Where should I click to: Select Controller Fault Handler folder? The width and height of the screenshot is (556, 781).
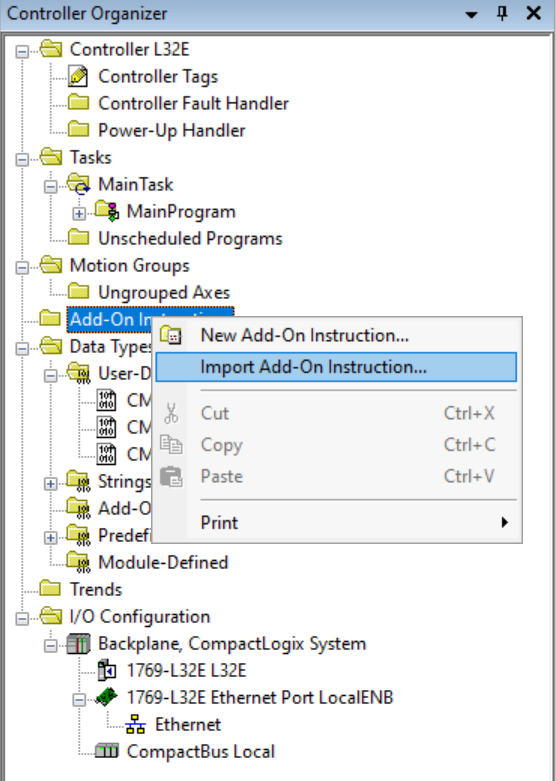click(193, 104)
